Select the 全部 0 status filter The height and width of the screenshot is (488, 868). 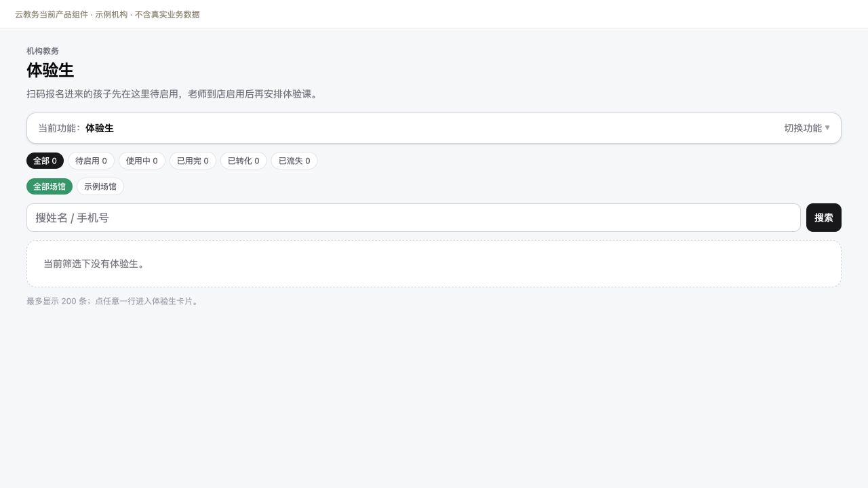45,161
